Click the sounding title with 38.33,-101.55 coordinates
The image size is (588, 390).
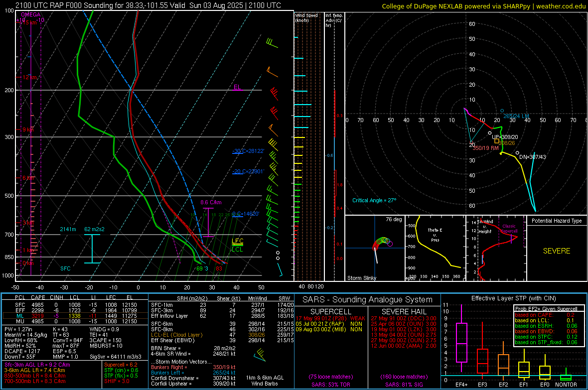148,5
